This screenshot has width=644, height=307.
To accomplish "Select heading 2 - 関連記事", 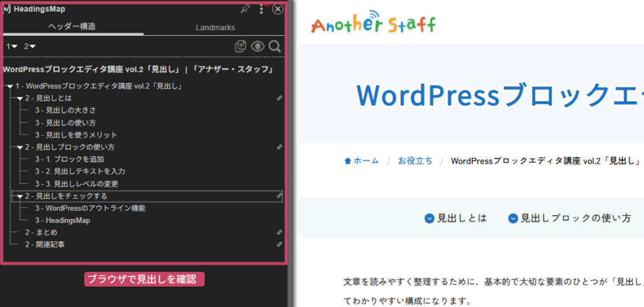I will [x=45, y=245].
